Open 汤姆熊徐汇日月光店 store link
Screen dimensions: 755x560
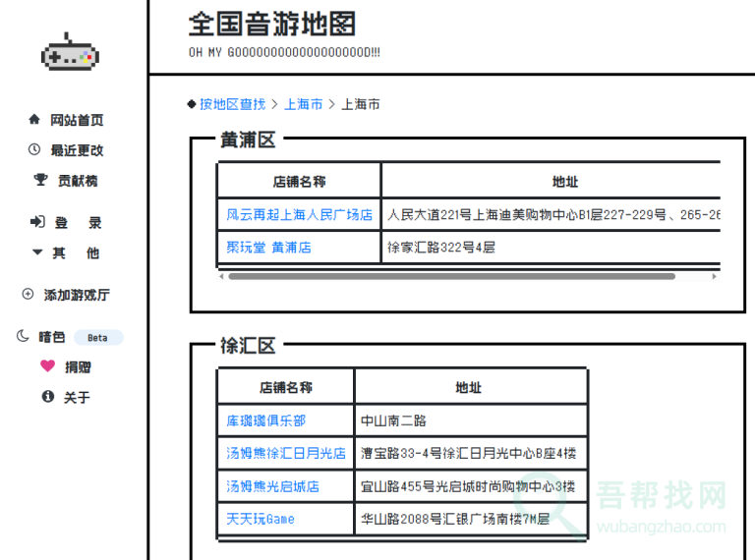click(x=286, y=454)
